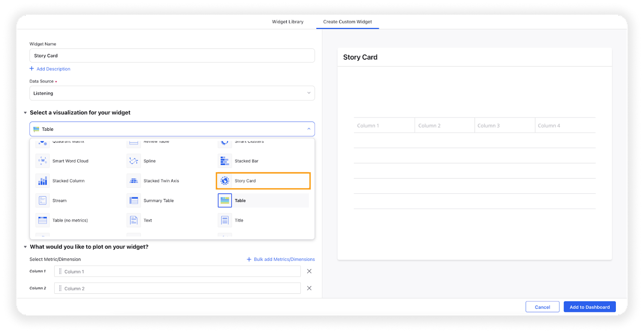Viewport: 644px width, 333px height.
Task: Select the Smart Word Cloud visualization icon
Action: point(43,161)
